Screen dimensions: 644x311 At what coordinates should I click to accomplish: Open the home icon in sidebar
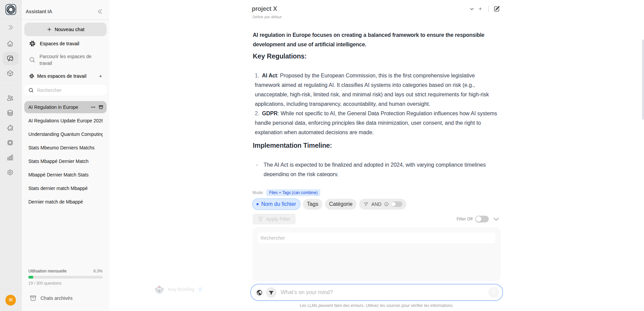(10, 44)
